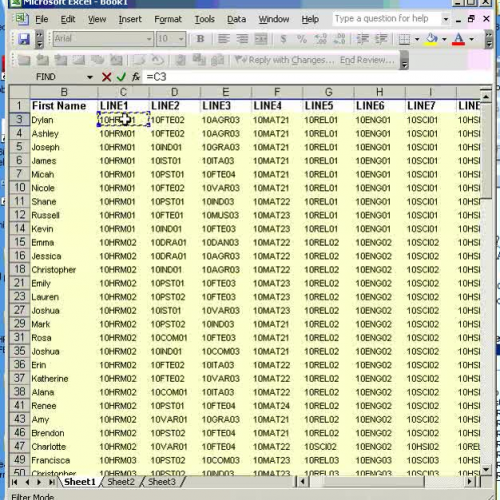Viewport: 500px width, 500px height.
Task: Open the View menu
Action: click(x=97, y=19)
